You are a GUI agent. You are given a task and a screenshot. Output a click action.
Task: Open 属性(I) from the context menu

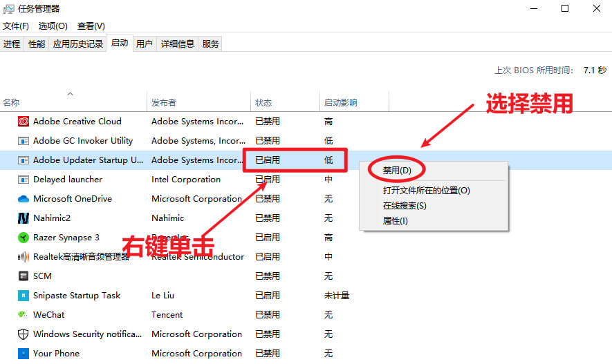click(396, 221)
